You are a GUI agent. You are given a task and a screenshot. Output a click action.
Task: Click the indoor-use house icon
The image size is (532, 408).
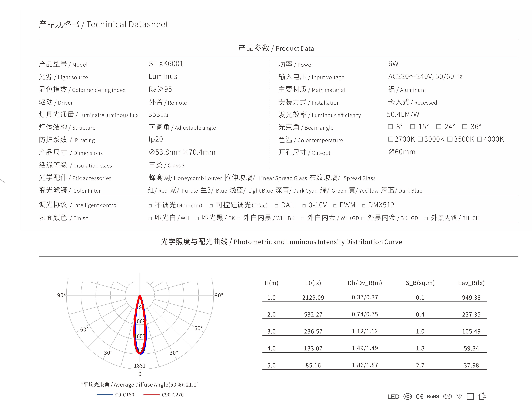482,396
